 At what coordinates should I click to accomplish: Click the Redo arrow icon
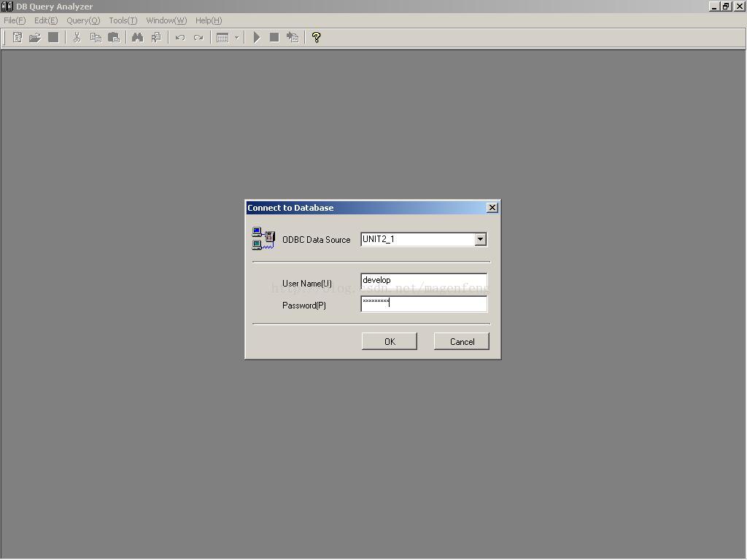[198, 37]
